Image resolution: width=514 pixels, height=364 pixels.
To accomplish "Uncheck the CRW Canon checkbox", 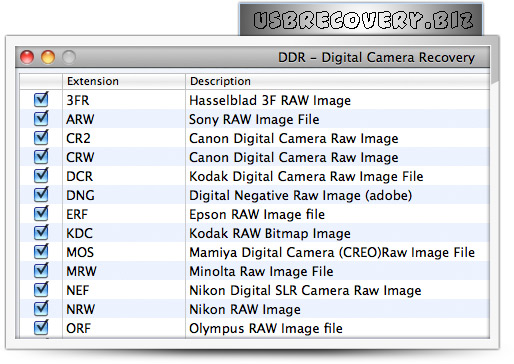I will [41, 157].
